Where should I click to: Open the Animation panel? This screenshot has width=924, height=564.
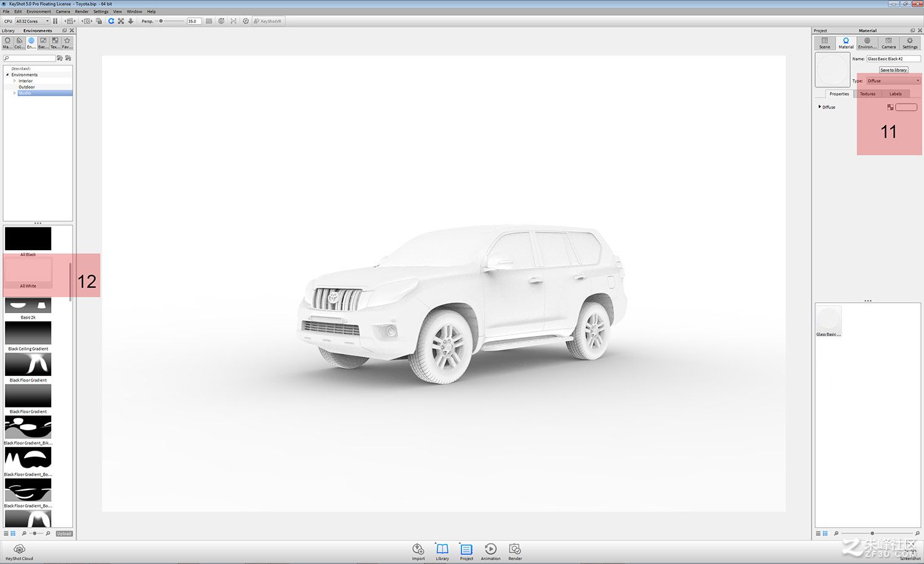point(490,552)
